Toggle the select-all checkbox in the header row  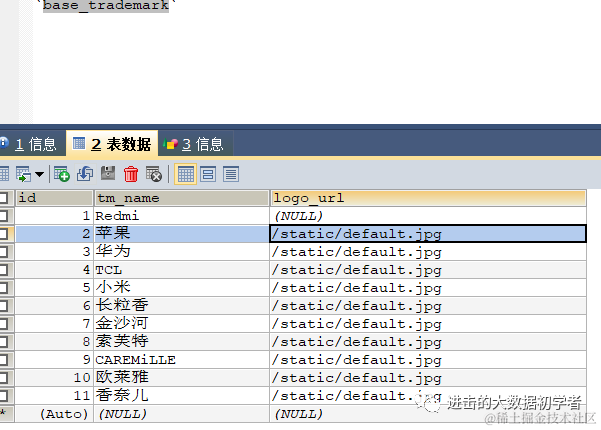click(x=4, y=198)
